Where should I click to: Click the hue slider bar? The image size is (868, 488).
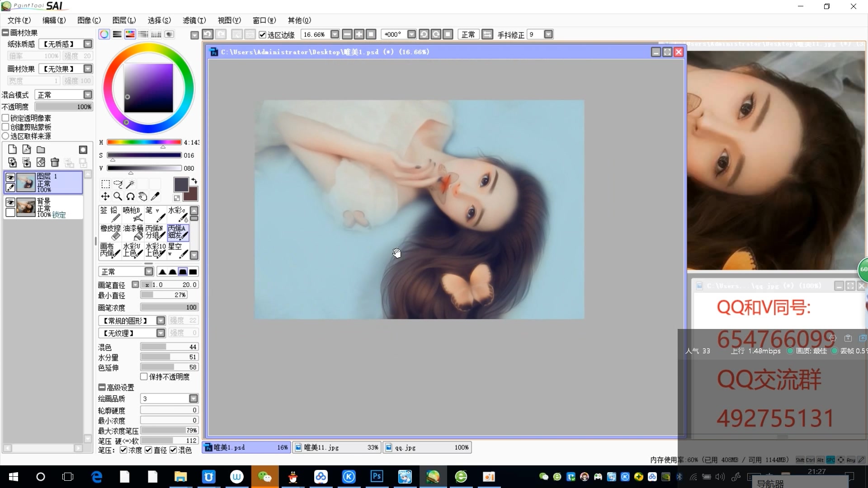tap(144, 142)
